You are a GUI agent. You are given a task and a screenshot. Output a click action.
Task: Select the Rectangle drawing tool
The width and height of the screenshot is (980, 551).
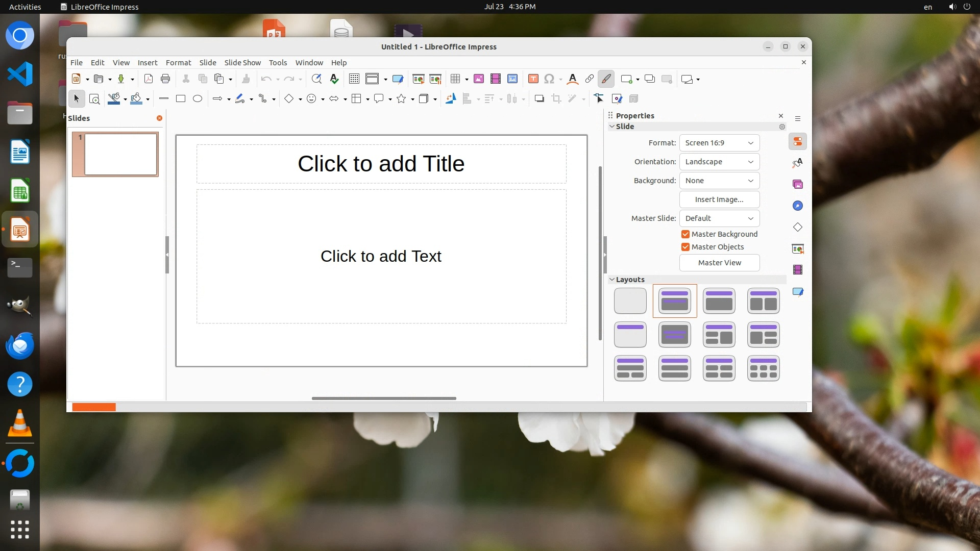coord(180,99)
